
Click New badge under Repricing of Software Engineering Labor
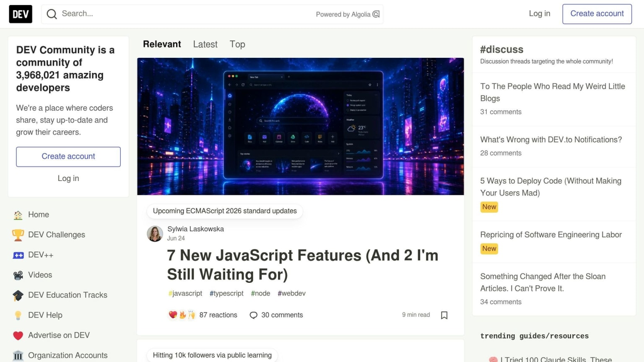click(489, 249)
